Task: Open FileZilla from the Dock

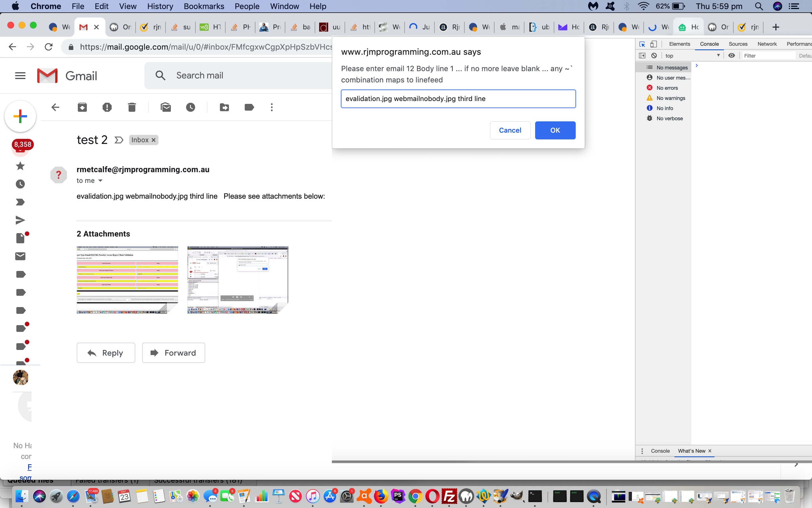Action: pos(449,496)
